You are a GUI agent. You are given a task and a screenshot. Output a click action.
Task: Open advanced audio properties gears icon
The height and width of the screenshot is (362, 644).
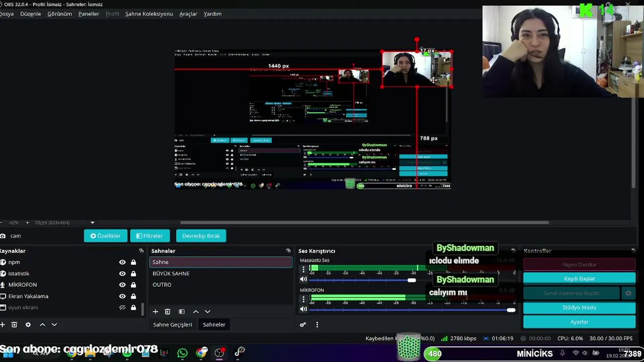point(303,325)
